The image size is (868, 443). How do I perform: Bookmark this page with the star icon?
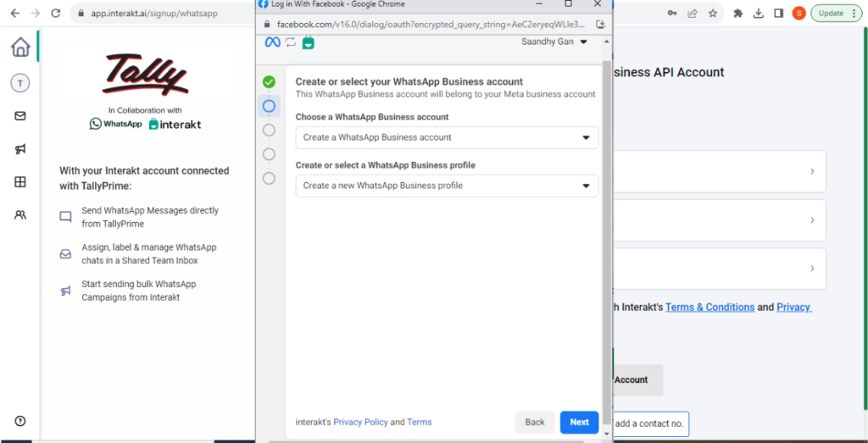click(713, 14)
